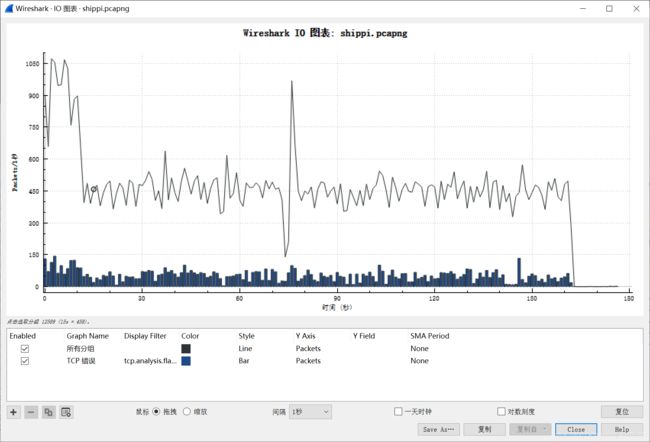Screen dimensions: 650x442
Task: Add a new graph with the plus button
Action: point(14,412)
